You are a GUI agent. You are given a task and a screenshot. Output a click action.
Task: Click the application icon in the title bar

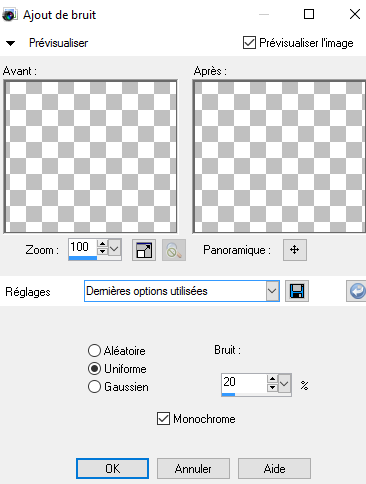click(x=9, y=15)
